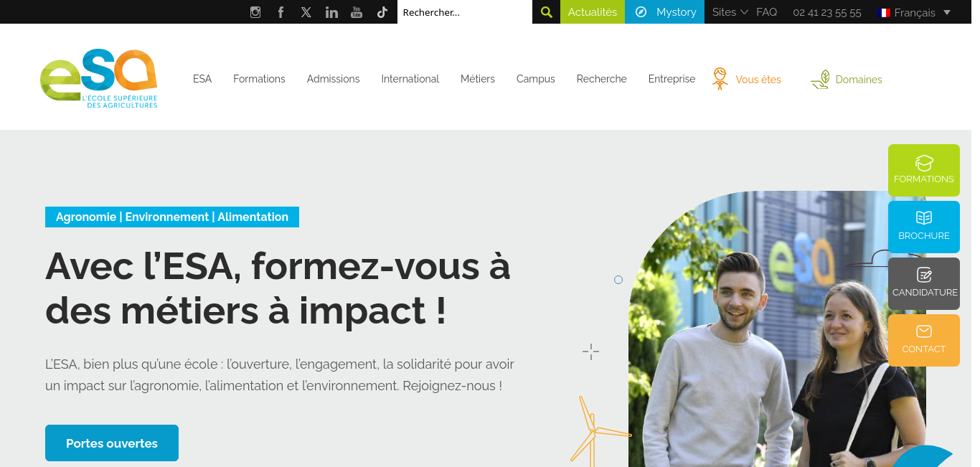Expand the Sites dropdown

[730, 12]
